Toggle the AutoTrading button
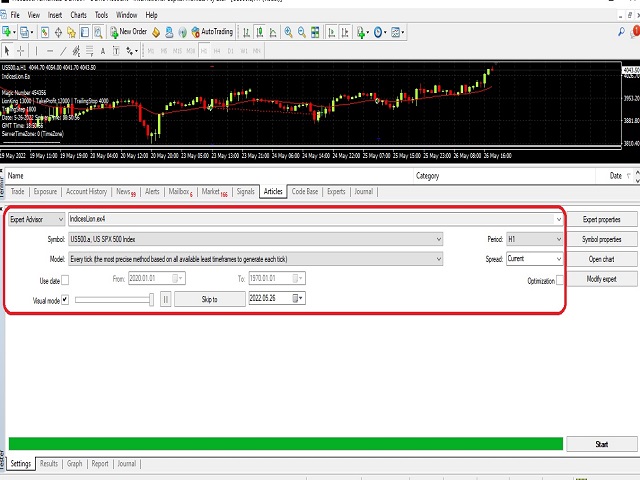 [212, 32]
